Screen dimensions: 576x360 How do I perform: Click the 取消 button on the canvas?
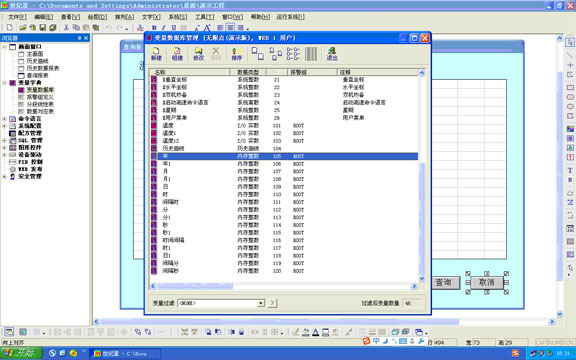[487, 282]
